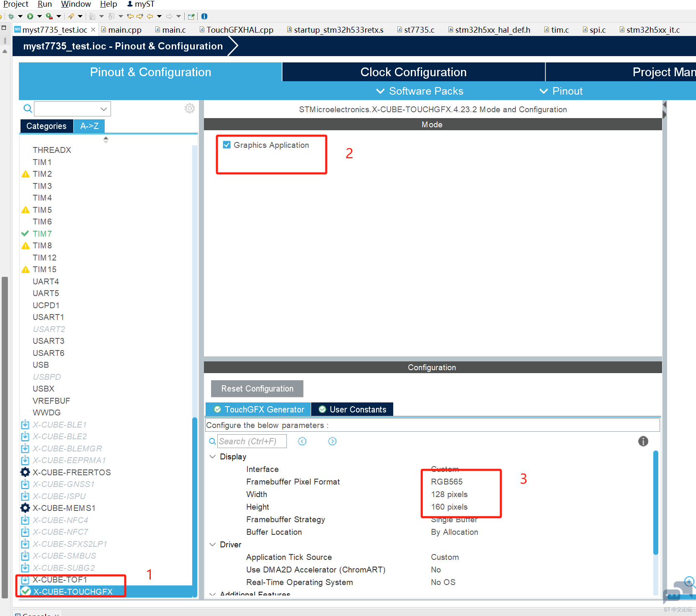696x616 pixels.
Task: Click the download icon beside X-CUBE-NFC4
Action: 25,520
